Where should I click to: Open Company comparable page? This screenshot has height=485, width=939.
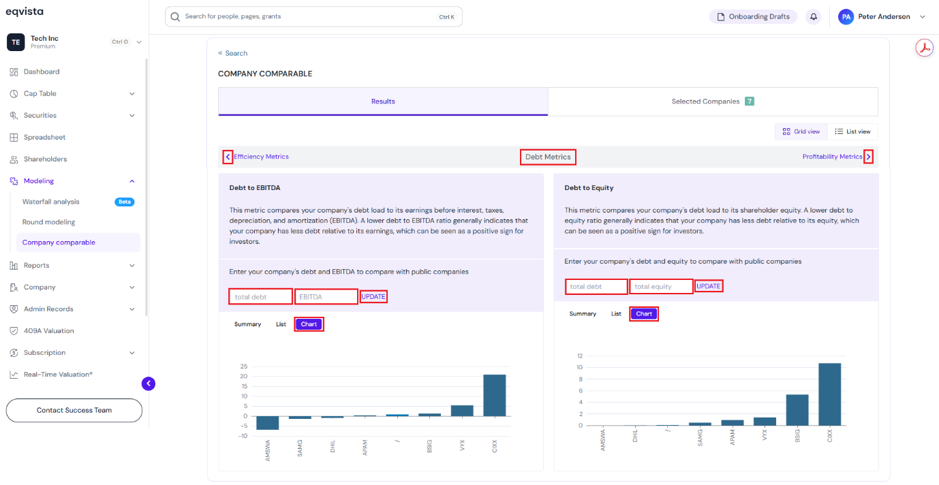click(78, 242)
